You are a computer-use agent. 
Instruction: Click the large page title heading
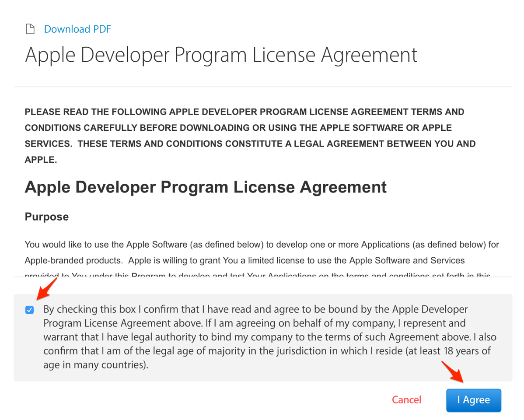221,55
